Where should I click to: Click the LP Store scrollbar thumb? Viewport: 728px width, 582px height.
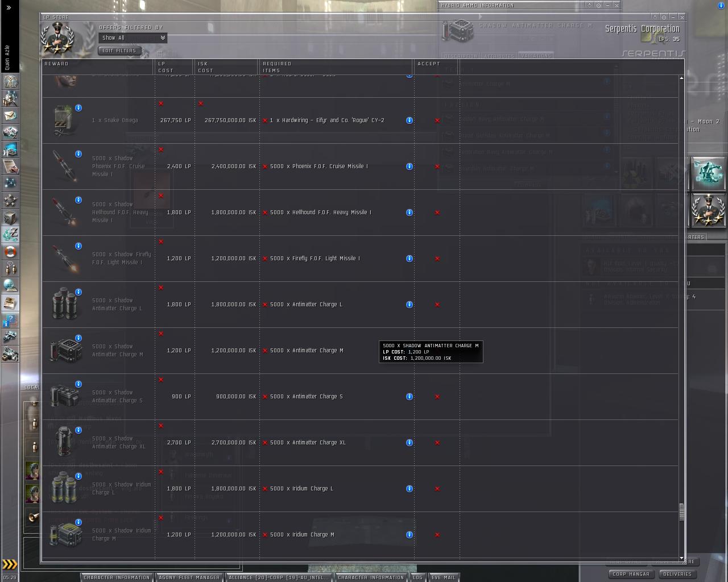[681, 512]
